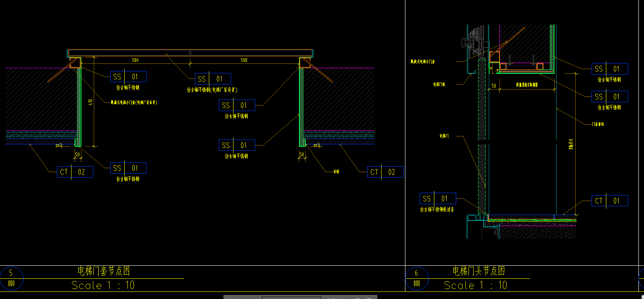This screenshot has width=644, height=299.
Task: Select the right 500 dimension text
Action: 244,60
